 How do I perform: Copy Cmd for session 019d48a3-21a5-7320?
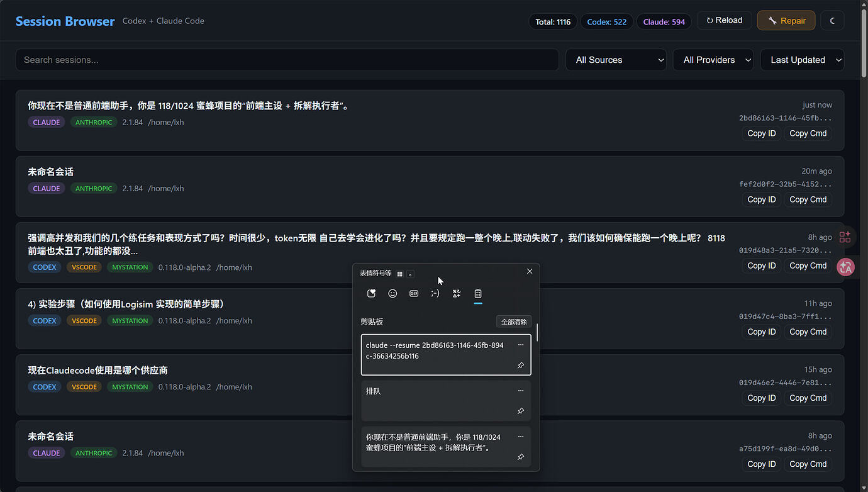[808, 266]
